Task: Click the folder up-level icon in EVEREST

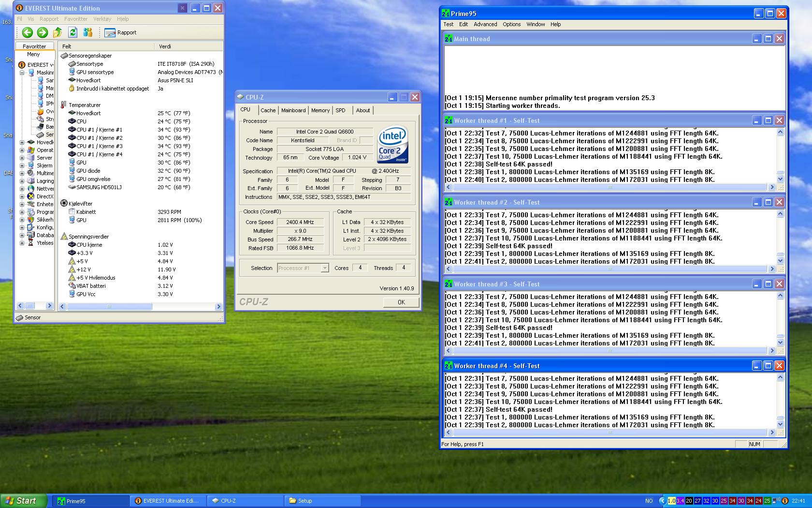Action: (58, 32)
